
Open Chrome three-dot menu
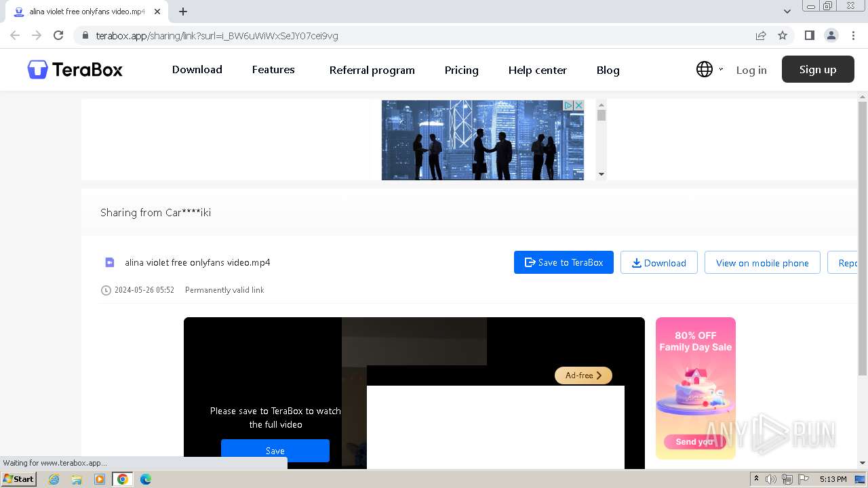point(853,35)
